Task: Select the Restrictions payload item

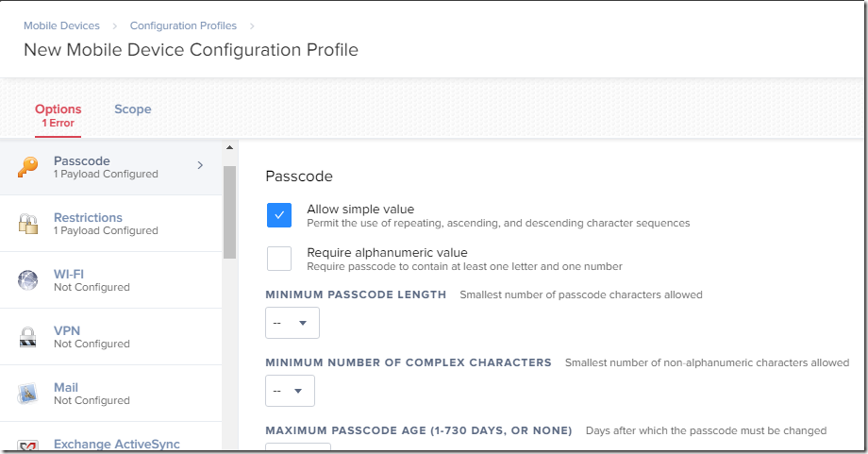Action: click(x=110, y=223)
